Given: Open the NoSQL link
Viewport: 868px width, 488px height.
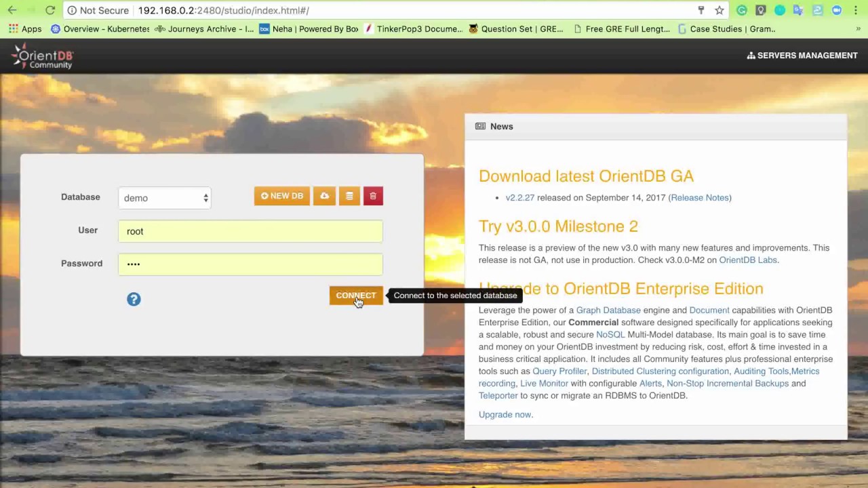Looking at the screenshot, I should 610,335.
